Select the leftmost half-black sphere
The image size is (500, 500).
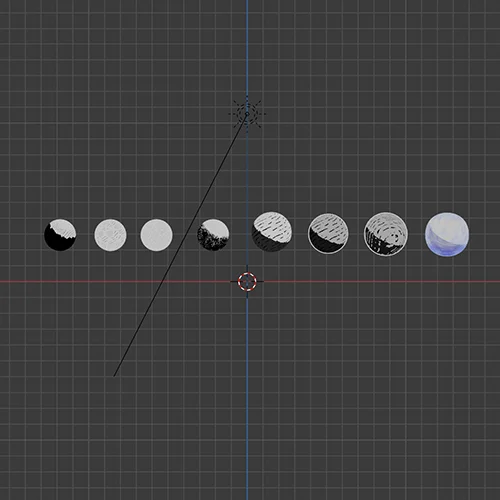[x=60, y=235]
